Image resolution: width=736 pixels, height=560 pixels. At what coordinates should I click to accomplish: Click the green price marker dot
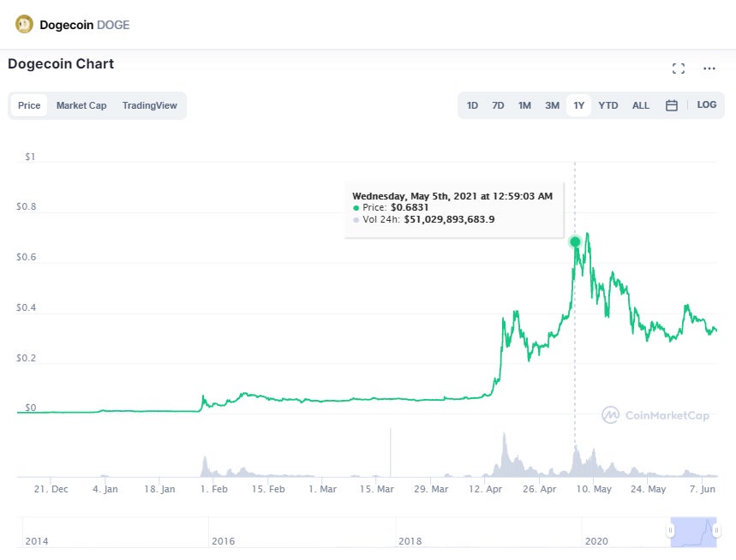coord(575,241)
